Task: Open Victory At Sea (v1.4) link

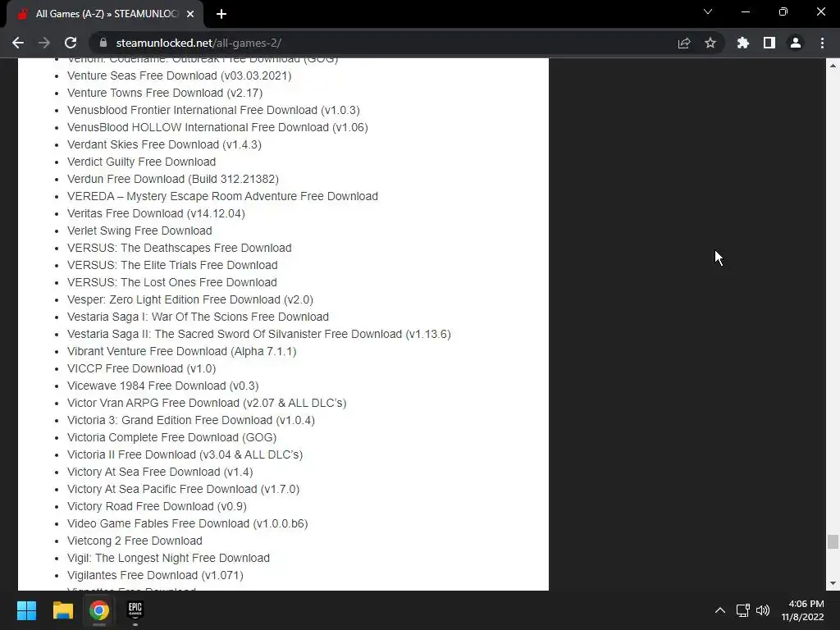Action: coord(160,472)
